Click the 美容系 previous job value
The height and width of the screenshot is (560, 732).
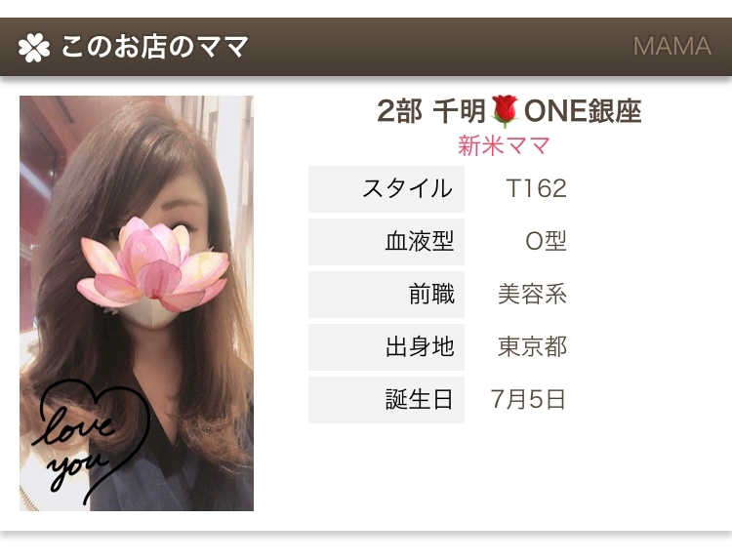[x=532, y=294]
